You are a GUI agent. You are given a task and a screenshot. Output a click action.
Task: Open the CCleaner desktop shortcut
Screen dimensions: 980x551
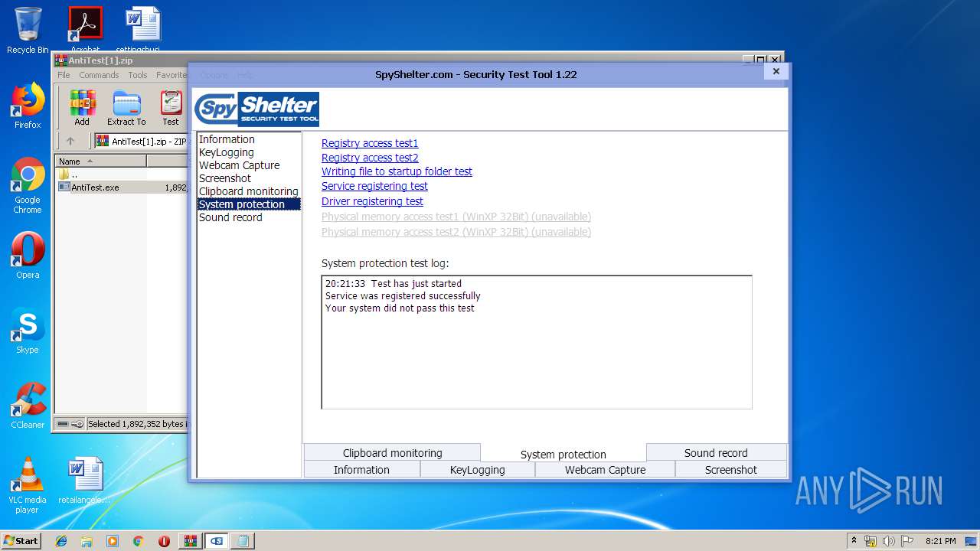28,406
